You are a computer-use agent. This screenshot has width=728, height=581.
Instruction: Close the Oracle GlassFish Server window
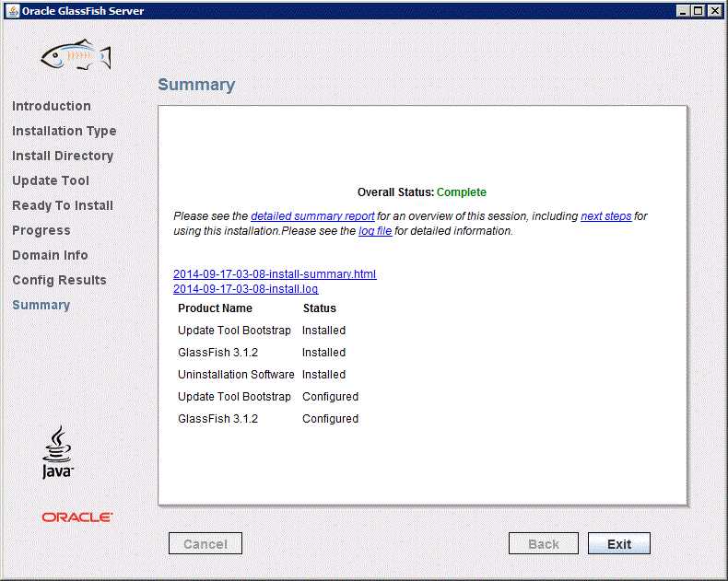(714, 11)
